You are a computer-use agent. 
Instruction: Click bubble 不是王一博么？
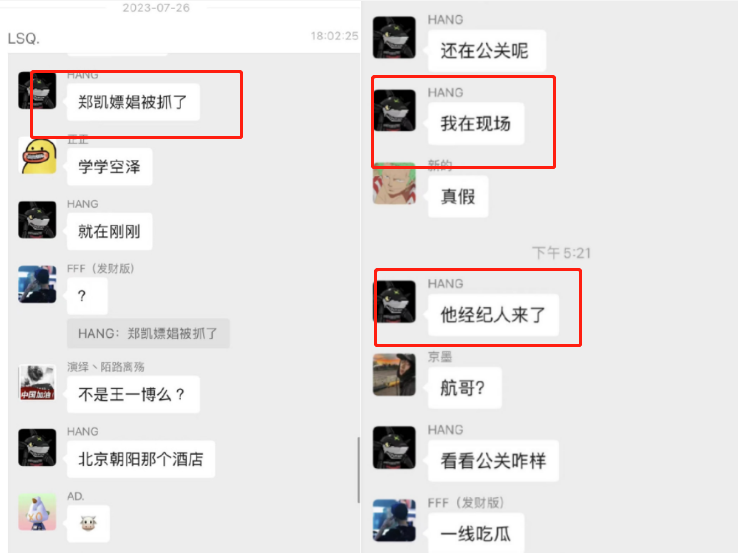tap(133, 394)
